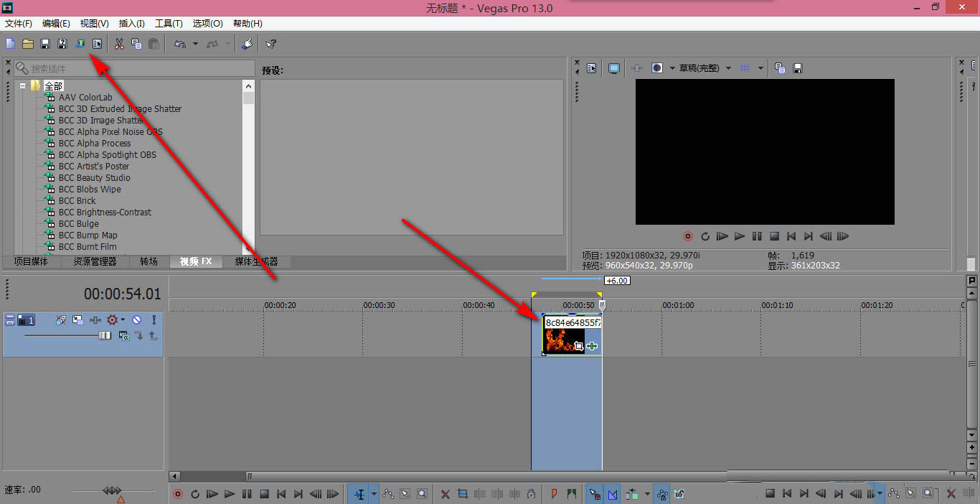Click the Track FX icon on track 1
This screenshot has width=980, height=504.
pos(95,320)
